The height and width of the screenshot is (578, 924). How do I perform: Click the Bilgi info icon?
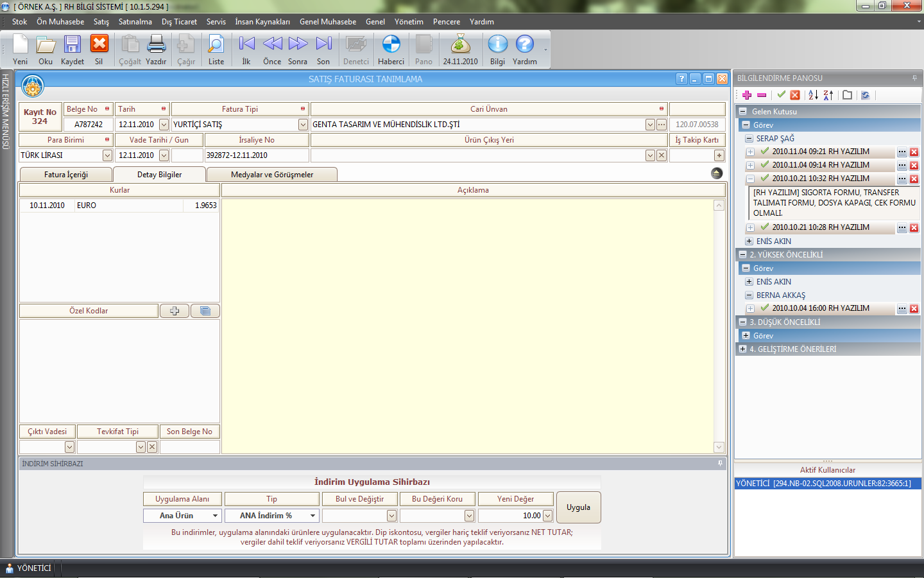click(x=497, y=45)
